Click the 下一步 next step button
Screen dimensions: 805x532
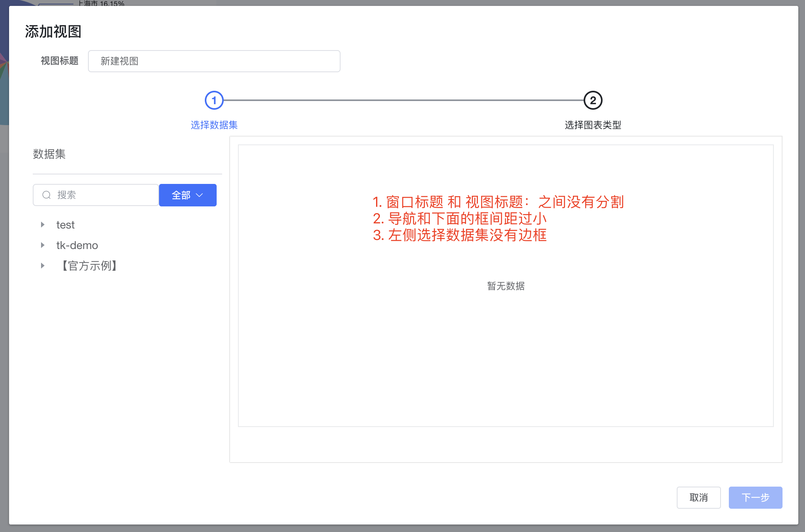coord(755,498)
